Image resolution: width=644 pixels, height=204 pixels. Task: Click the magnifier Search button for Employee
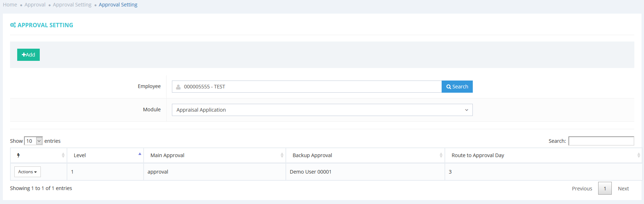(x=457, y=87)
